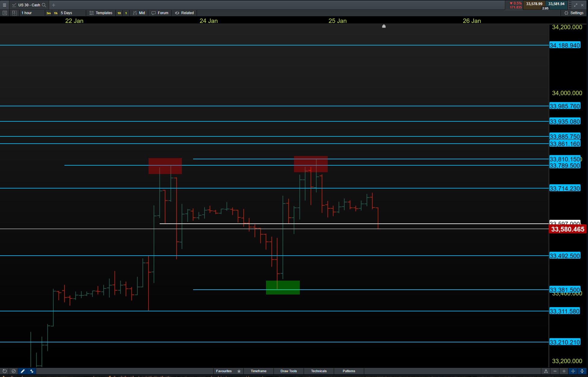Open chart Settings
This screenshot has height=377, width=588.
(574, 13)
